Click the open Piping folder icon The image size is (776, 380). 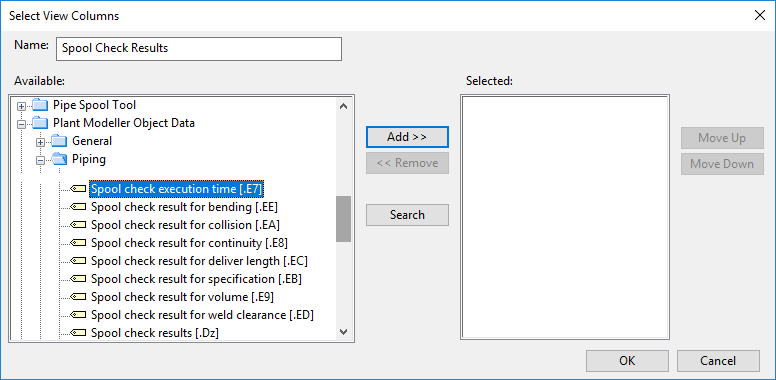tap(59, 159)
